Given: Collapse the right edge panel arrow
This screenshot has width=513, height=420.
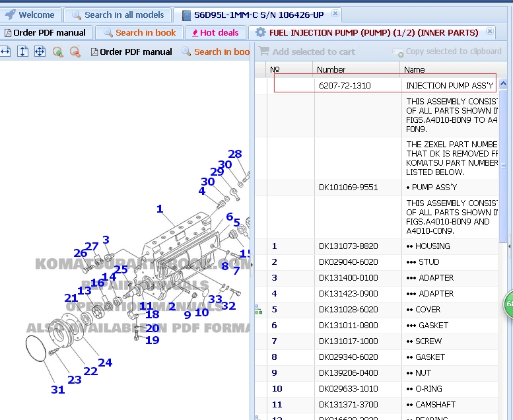Looking at the screenshot, I should (x=510, y=246).
